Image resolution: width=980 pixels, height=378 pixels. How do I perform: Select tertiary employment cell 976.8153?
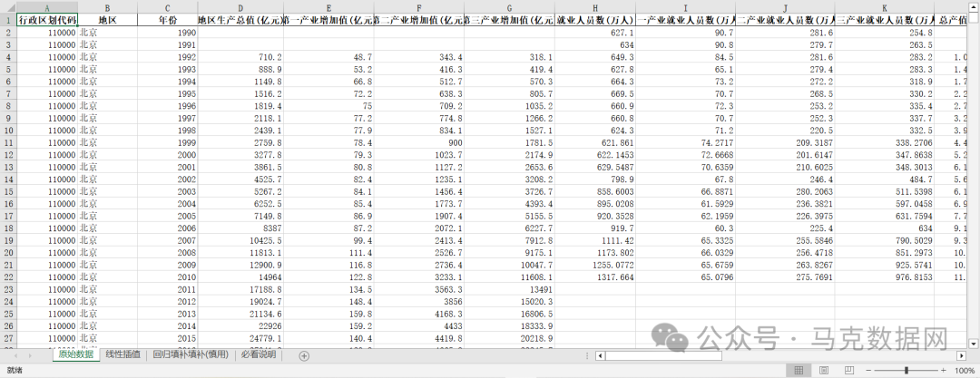pos(885,276)
